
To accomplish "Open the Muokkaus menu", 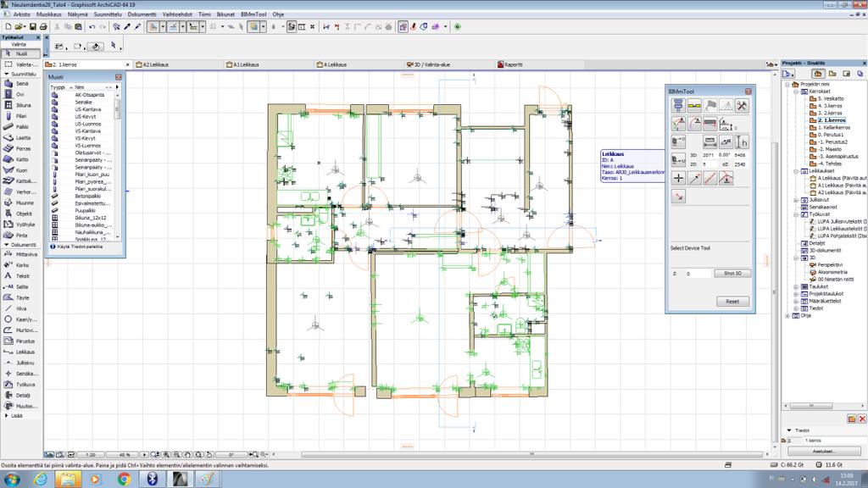I will (48, 14).
